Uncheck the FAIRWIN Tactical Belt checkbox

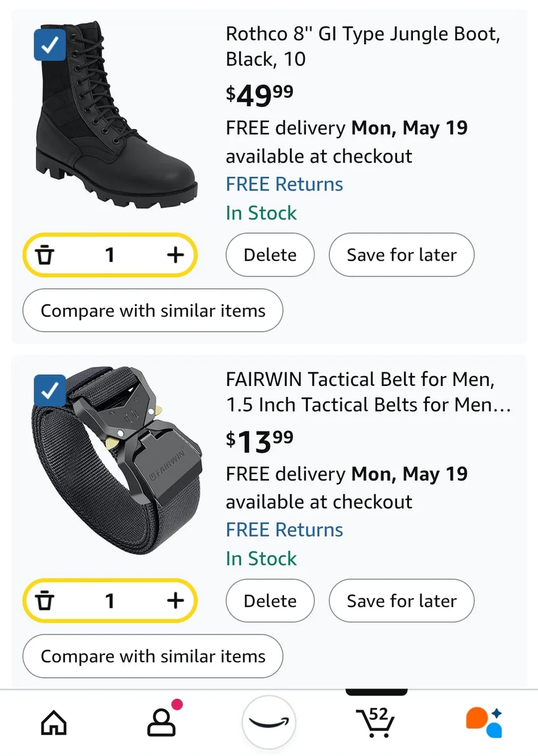click(50, 390)
